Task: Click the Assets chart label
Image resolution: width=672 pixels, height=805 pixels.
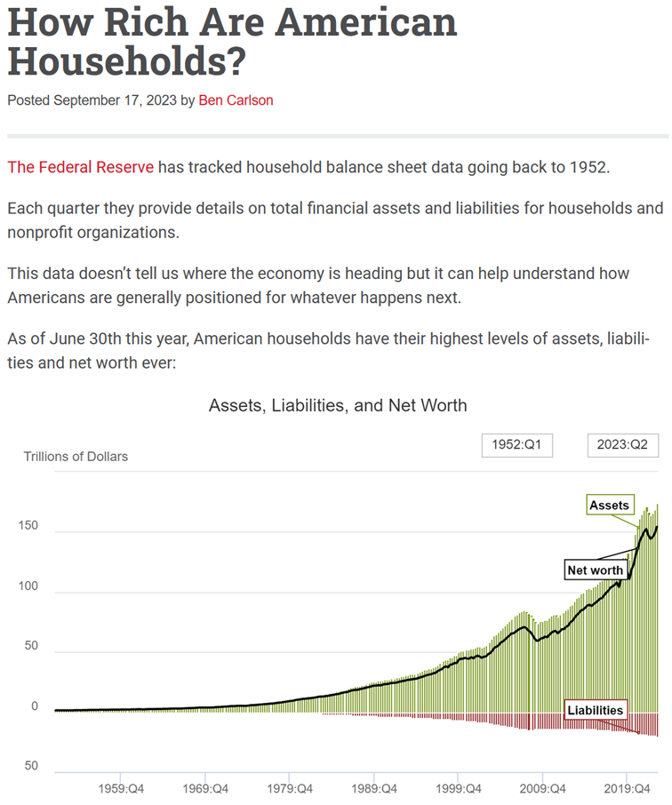Action: [x=609, y=506]
